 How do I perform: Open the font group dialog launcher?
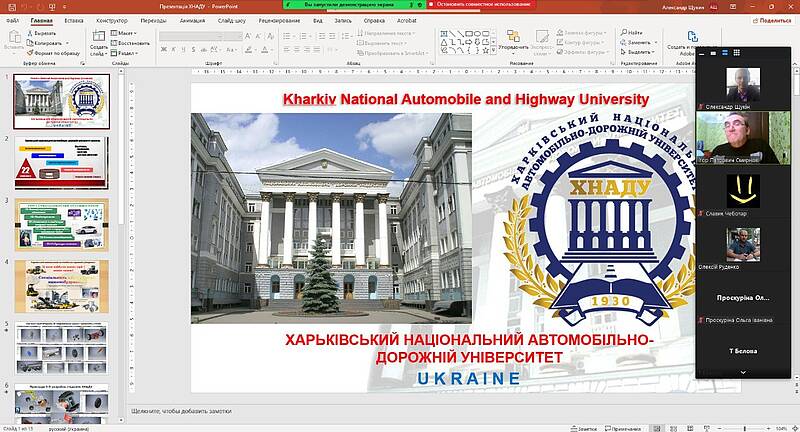click(x=277, y=63)
